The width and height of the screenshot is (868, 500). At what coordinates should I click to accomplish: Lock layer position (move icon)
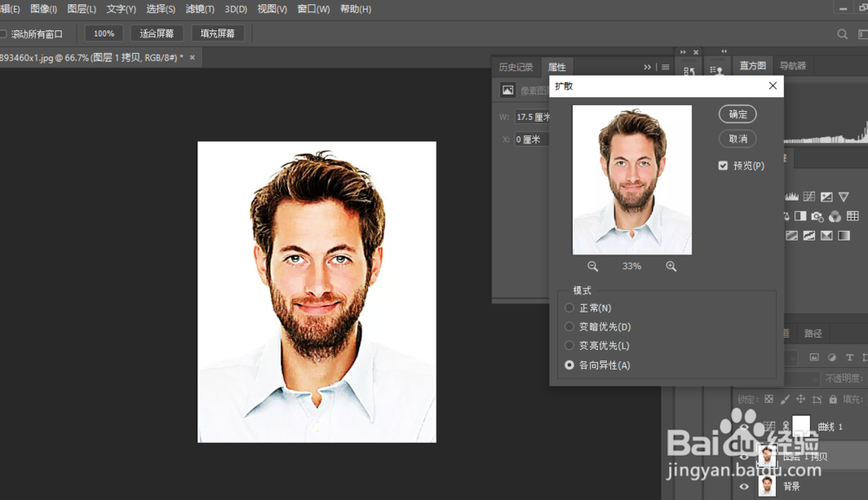tap(800, 399)
